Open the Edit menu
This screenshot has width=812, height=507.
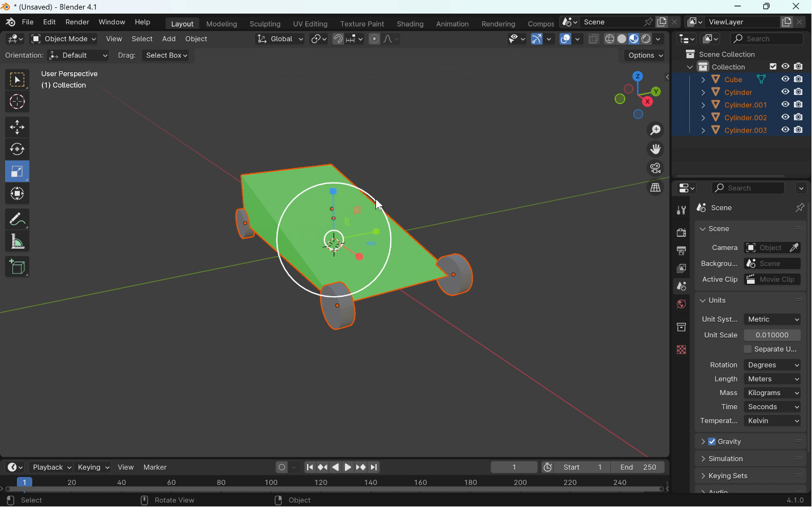(x=50, y=23)
